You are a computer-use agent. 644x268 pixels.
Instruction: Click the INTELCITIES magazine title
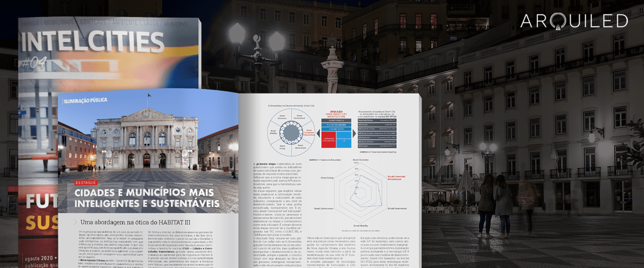tap(93, 42)
